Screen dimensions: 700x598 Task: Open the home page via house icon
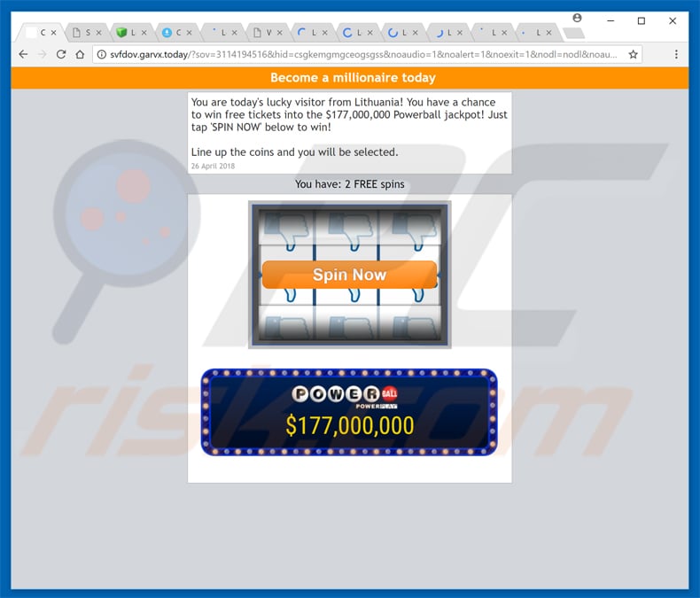[x=80, y=54]
